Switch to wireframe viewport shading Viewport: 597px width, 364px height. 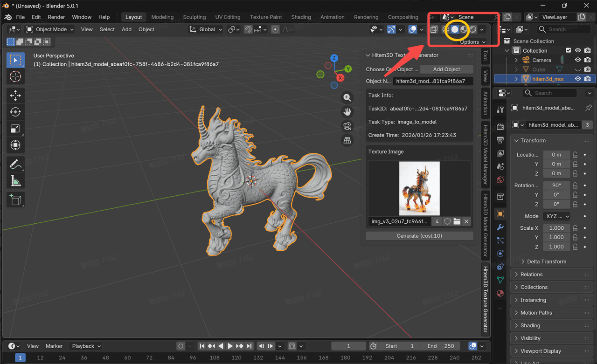click(446, 29)
